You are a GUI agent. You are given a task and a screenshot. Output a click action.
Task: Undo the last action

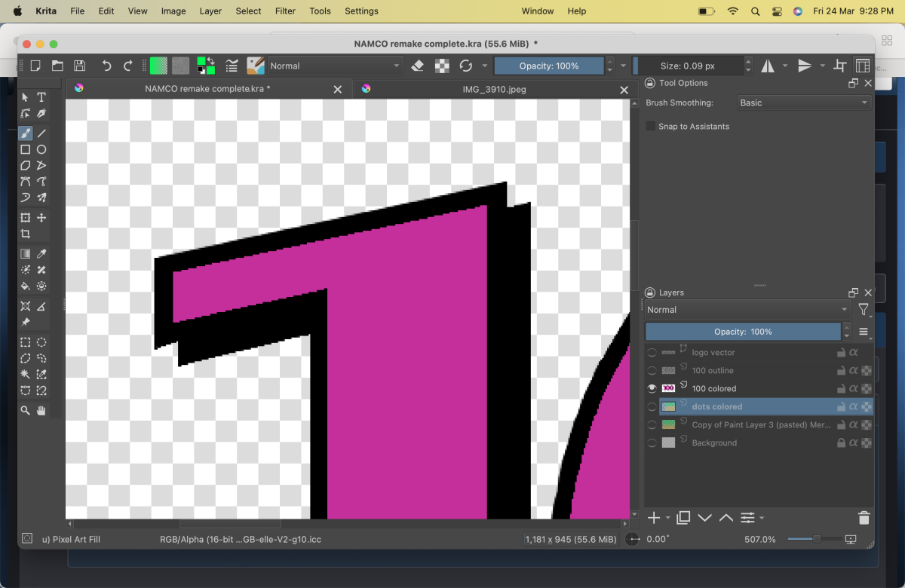(106, 66)
